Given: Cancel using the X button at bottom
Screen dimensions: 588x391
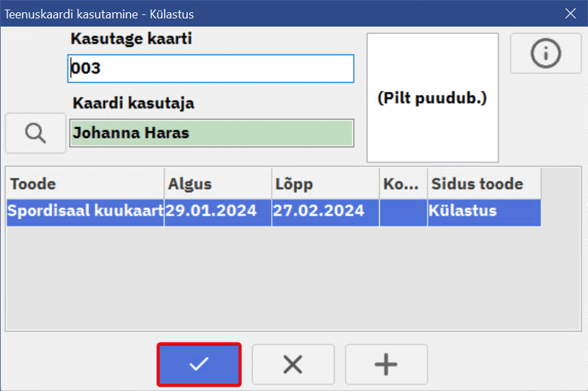Looking at the screenshot, I should 293,365.
